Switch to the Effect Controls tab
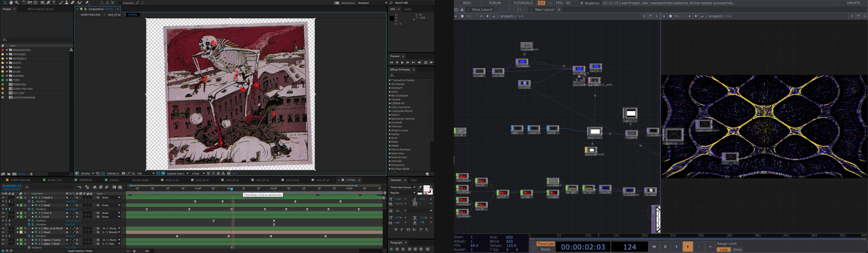Viewport: 868px width, 253px height. point(41,9)
